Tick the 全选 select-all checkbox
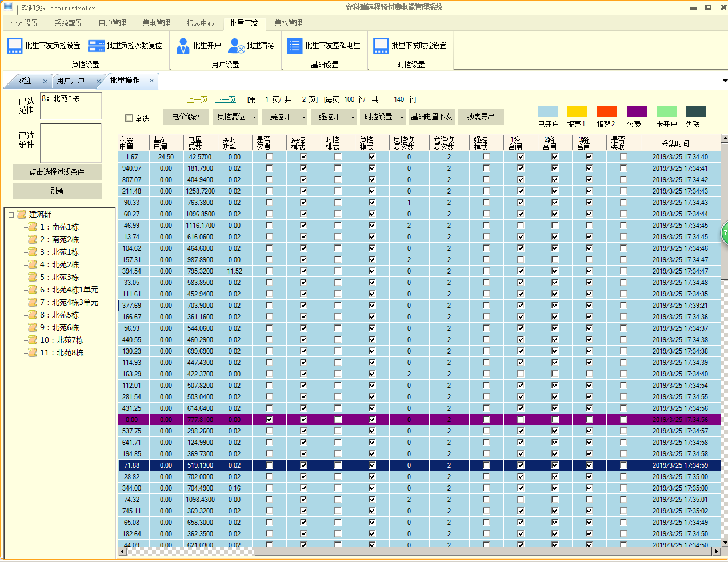The width and height of the screenshot is (728, 562). (x=129, y=118)
